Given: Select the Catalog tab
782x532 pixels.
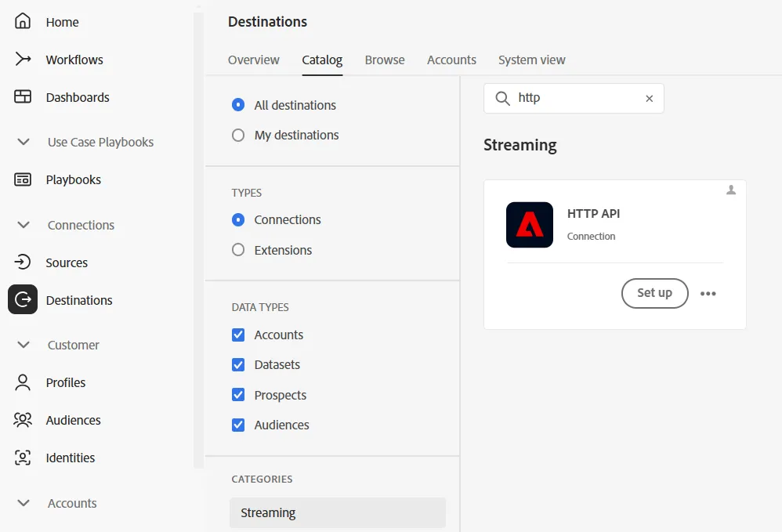Looking at the screenshot, I should [x=322, y=60].
